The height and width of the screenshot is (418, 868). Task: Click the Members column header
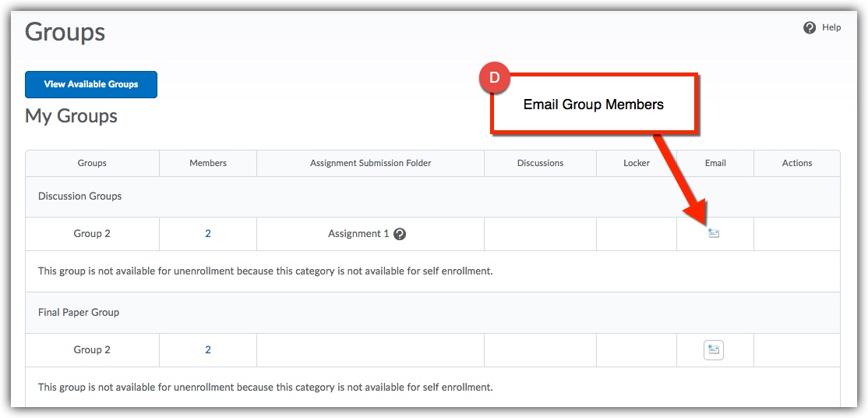(208, 163)
